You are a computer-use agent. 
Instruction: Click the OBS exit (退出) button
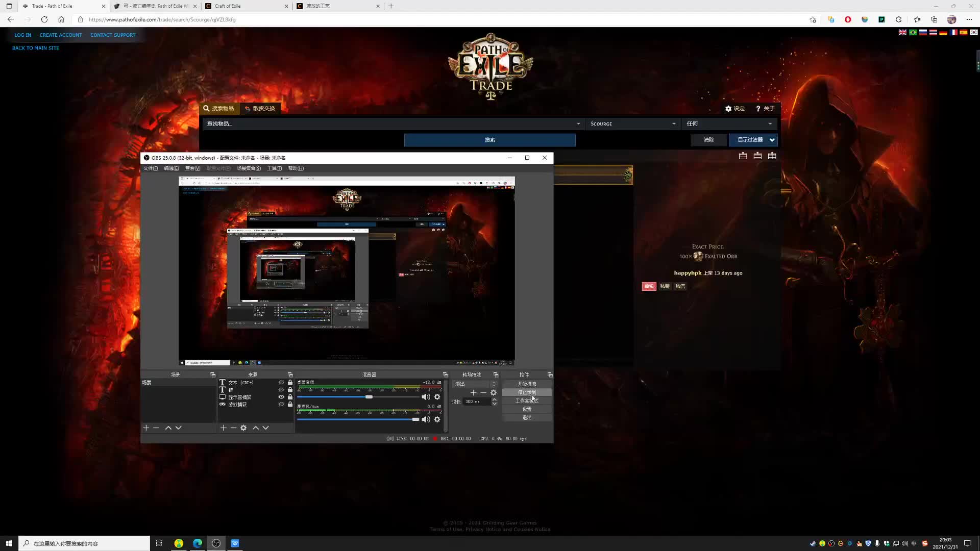527,417
